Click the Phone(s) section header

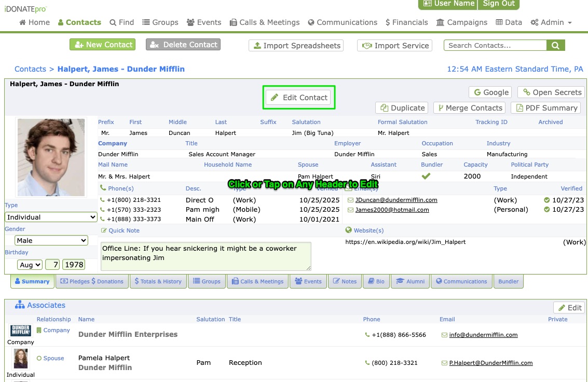coord(117,188)
